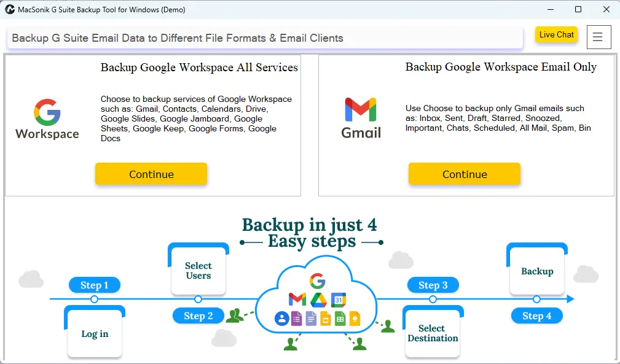
Task: Click the blue Contacts icon in cloud
Action: (282, 319)
